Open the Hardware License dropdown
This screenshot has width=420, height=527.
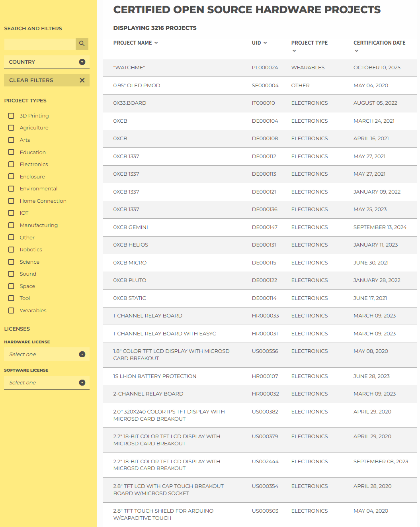pos(47,355)
